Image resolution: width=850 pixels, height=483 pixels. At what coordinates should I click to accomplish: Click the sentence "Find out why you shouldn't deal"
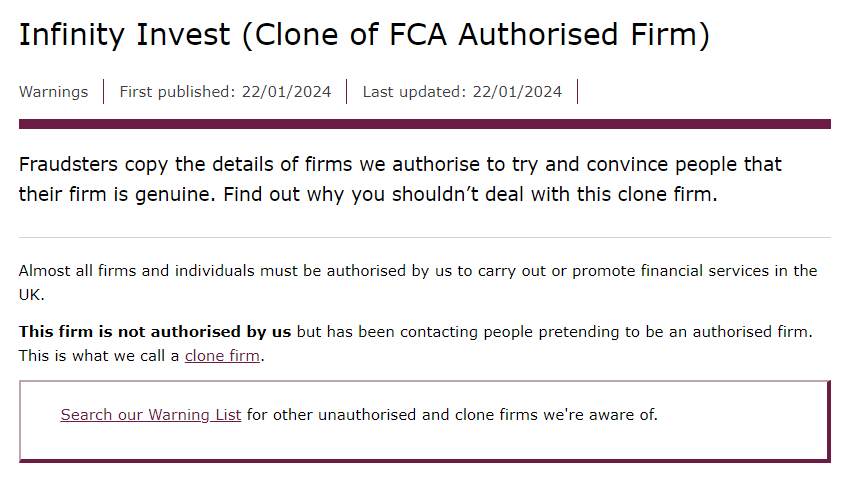(x=470, y=194)
